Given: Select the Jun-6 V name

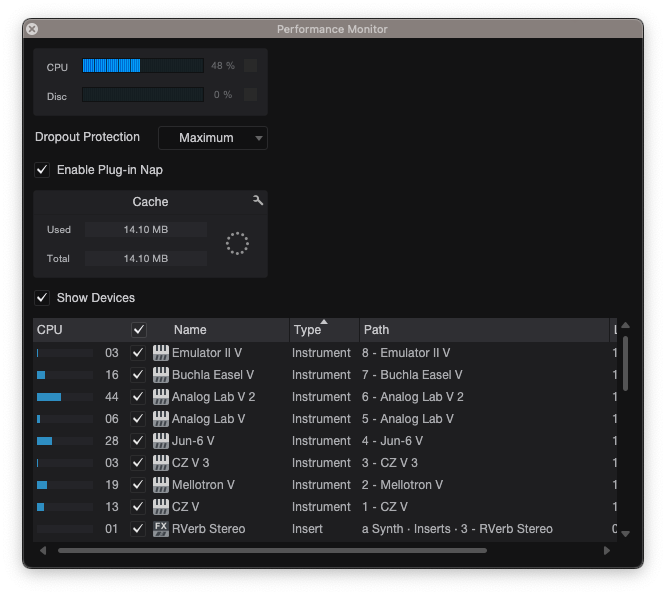Looking at the screenshot, I should point(193,441).
